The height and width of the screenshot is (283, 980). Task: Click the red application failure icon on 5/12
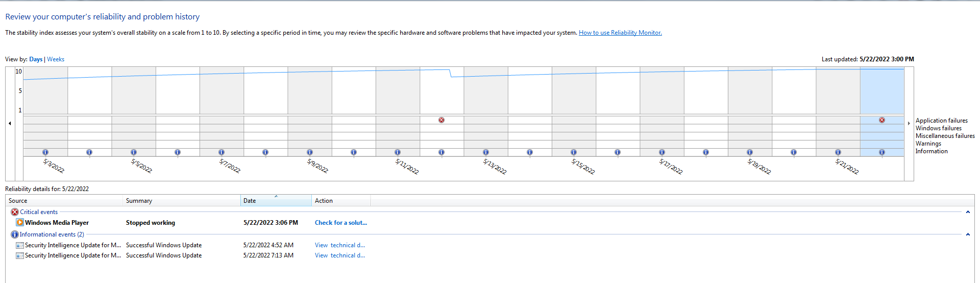442,120
